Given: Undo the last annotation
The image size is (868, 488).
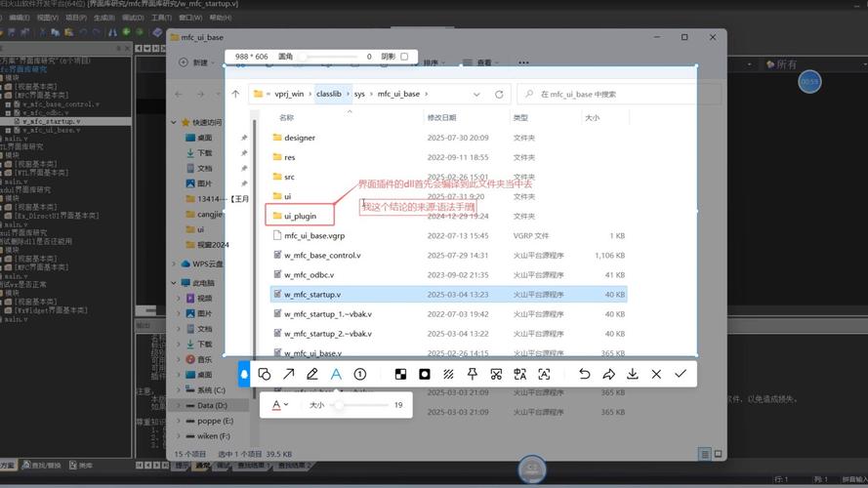Looking at the screenshot, I should [x=585, y=375].
